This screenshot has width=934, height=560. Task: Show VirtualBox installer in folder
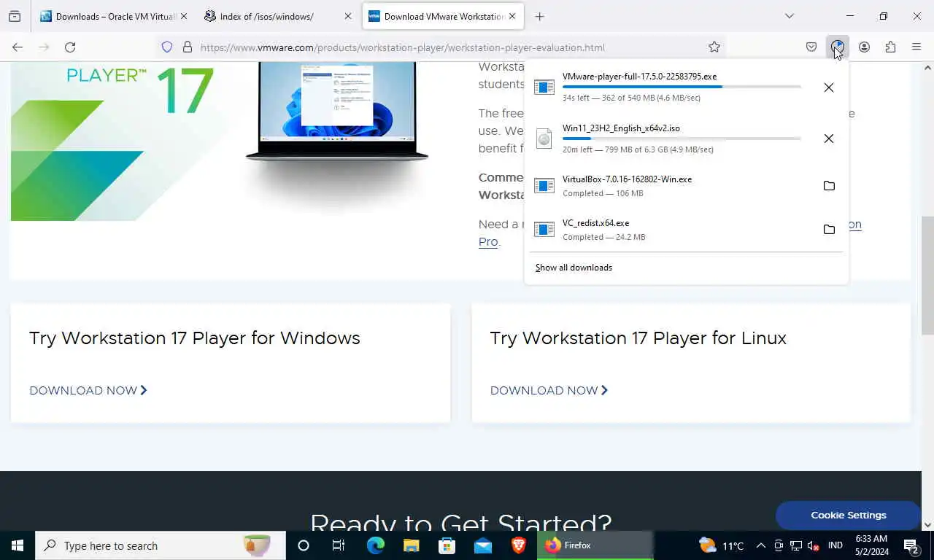click(829, 186)
